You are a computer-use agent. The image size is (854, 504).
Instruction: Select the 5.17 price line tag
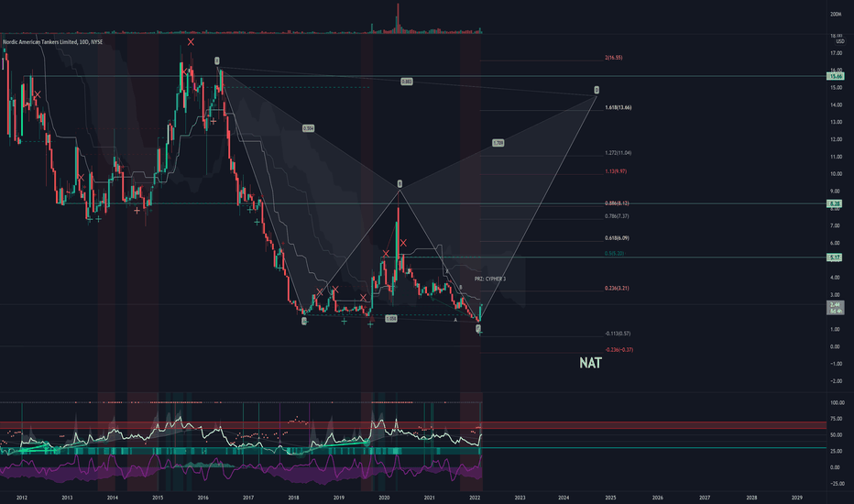[835, 257]
